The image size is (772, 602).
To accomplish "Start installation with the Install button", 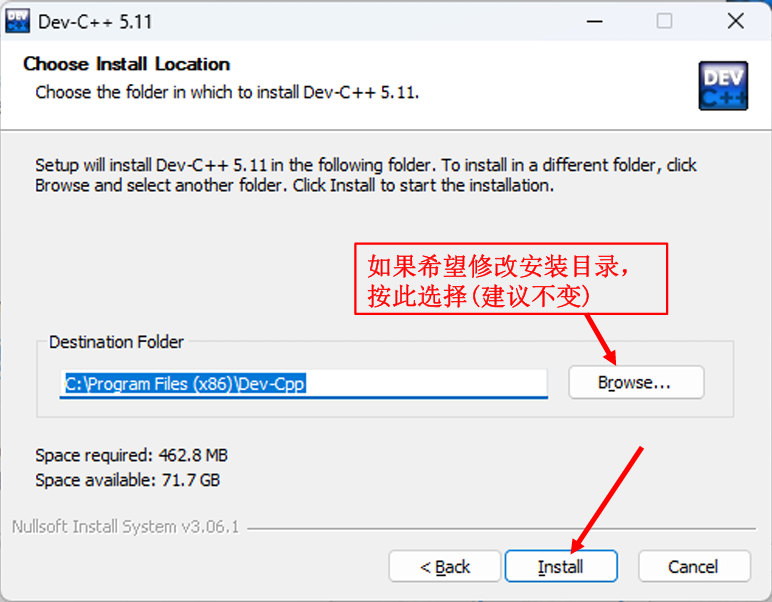I will [560, 567].
